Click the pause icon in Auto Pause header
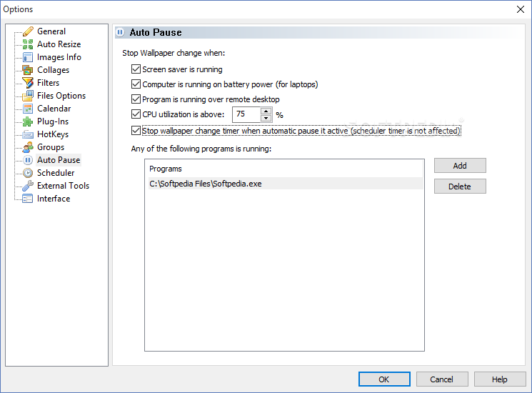Viewport: 532px width, 393px height. 120,32
